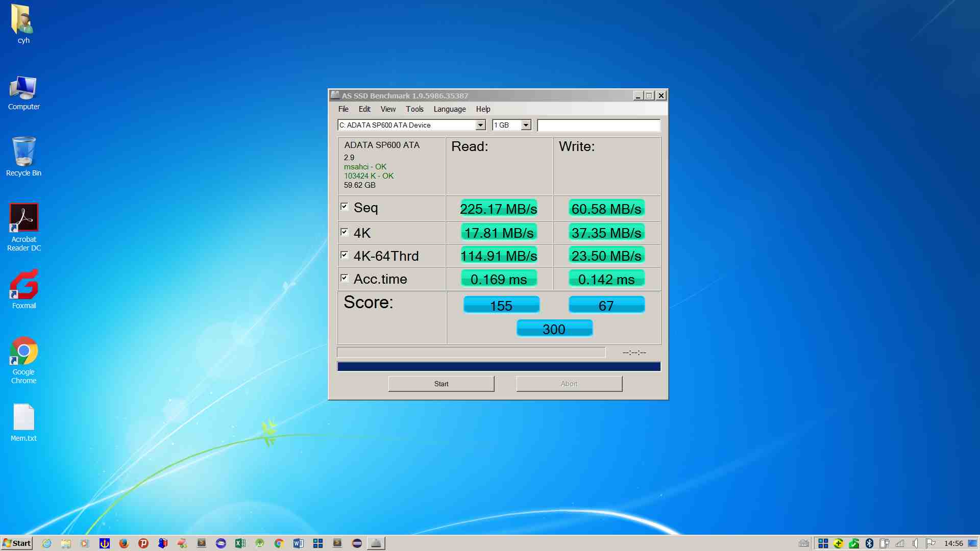Open Chrome from the taskbar

[279, 543]
